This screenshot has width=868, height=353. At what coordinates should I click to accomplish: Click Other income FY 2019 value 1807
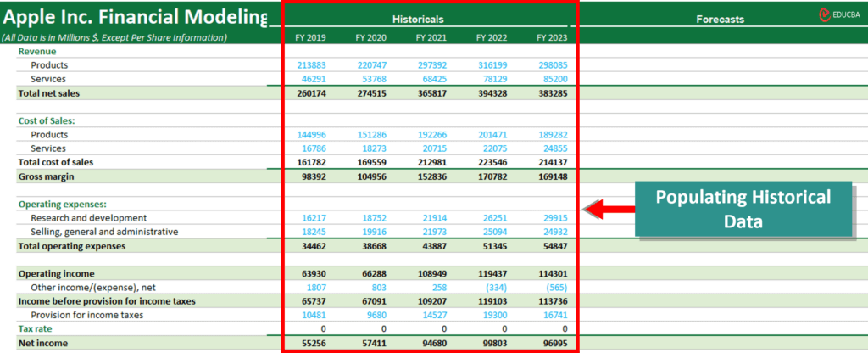(316, 288)
